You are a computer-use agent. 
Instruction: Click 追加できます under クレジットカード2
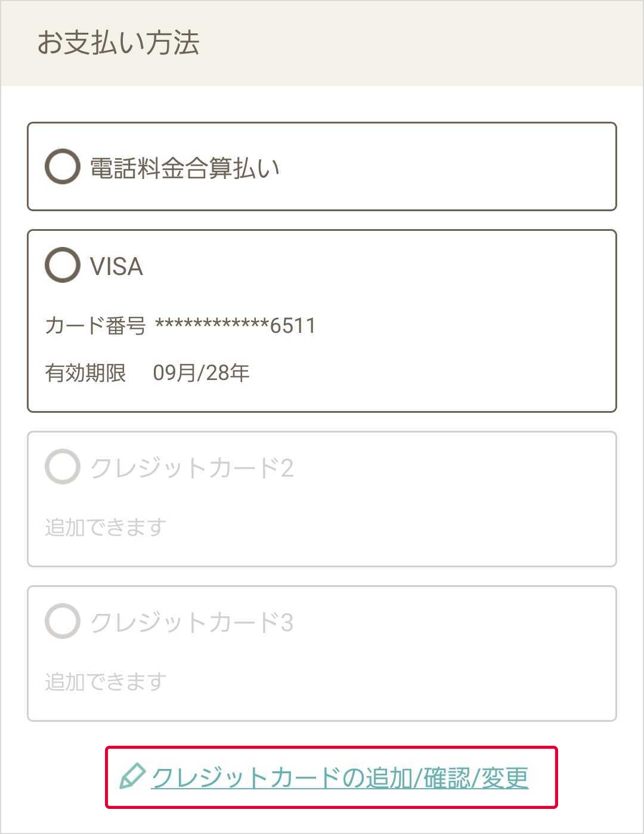(106, 527)
